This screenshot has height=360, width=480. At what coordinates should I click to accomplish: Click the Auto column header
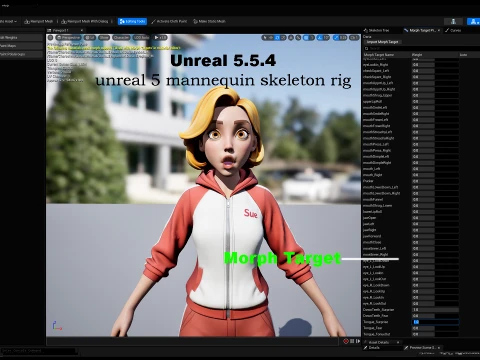(x=463, y=55)
